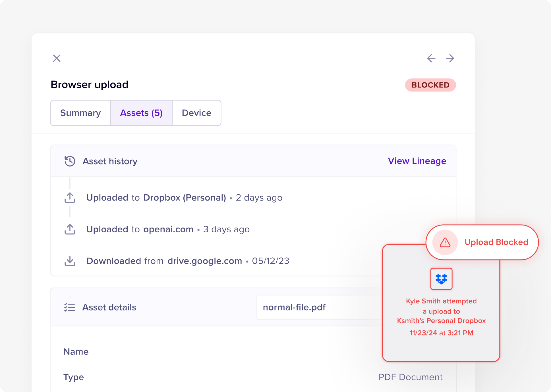Click the BLOCKED status badge
Screen dimensions: 551x392
tap(430, 85)
